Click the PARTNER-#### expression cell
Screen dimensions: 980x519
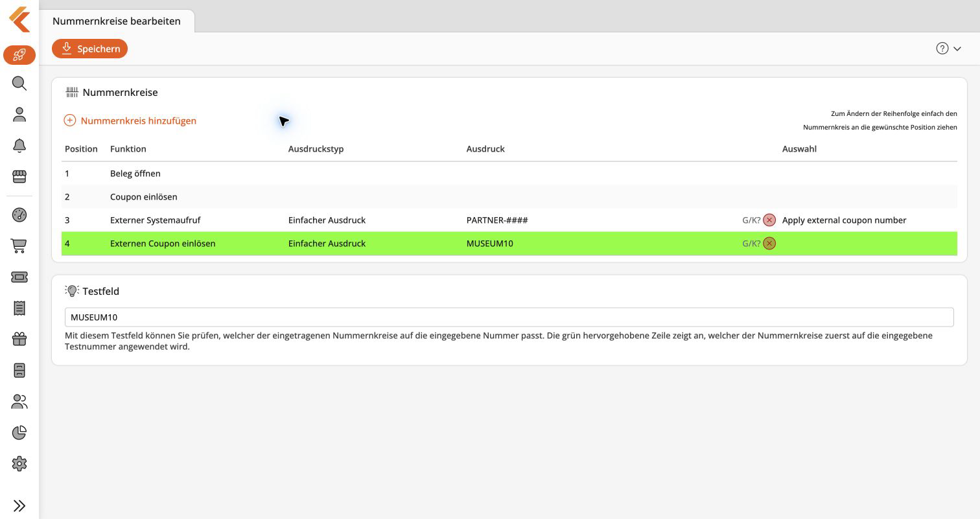tap(497, 220)
